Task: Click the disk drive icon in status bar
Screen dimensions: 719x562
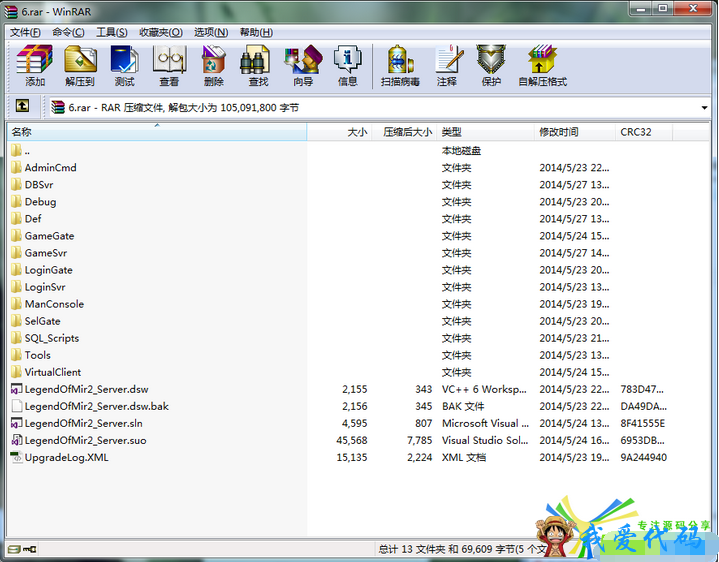Action: click(x=14, y=549)
